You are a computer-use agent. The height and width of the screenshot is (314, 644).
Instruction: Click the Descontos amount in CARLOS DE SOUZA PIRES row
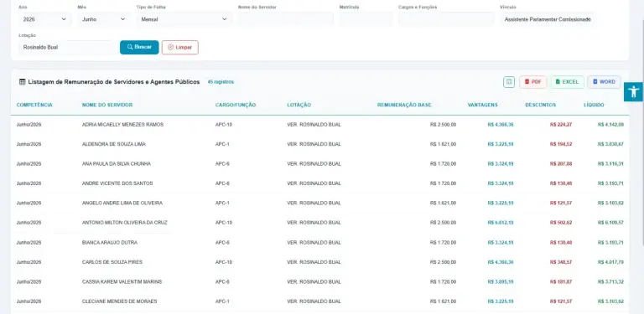[x=561, y=262]
